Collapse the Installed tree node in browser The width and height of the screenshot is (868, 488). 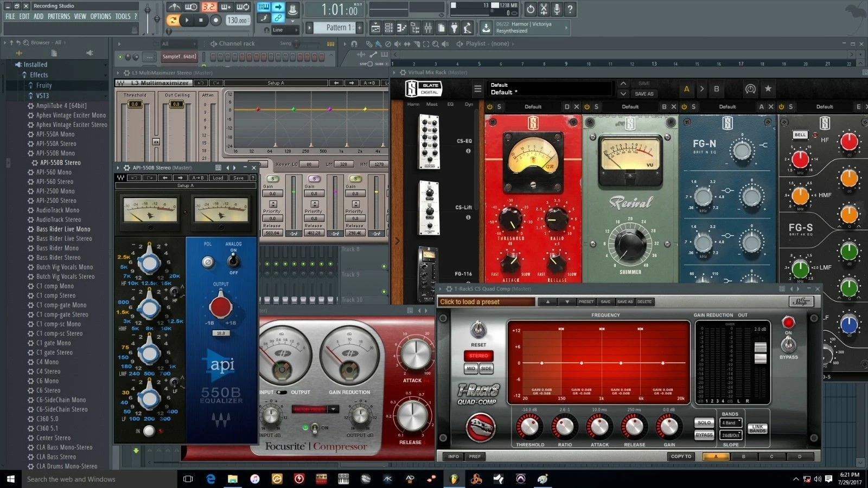(18, 64)
